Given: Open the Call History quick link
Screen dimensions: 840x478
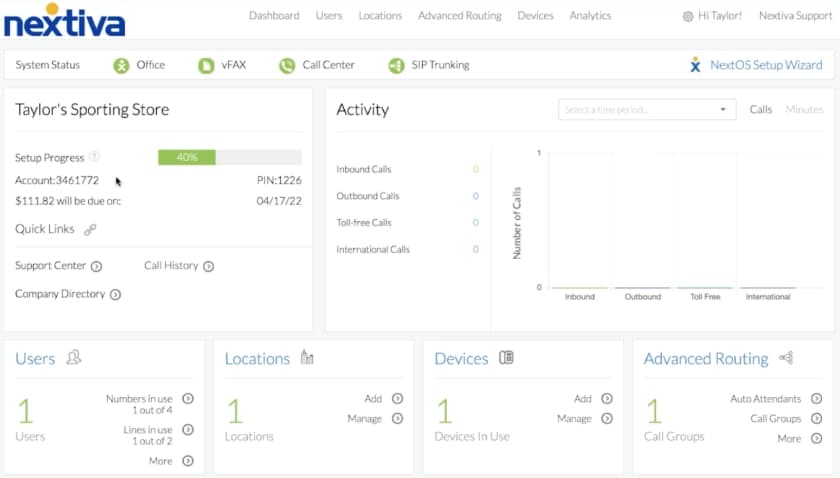Looking at the screenshot, I should 171,266.
